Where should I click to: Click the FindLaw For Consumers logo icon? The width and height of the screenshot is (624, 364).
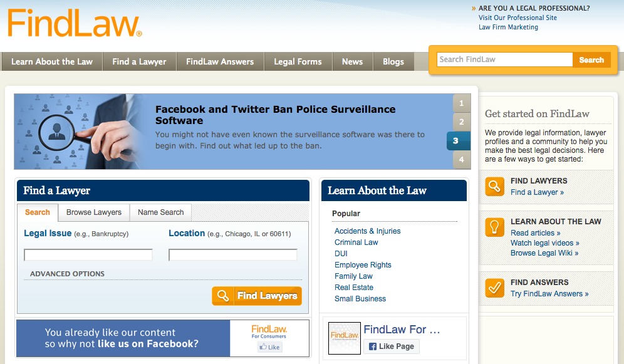click(x=344, y=338)
